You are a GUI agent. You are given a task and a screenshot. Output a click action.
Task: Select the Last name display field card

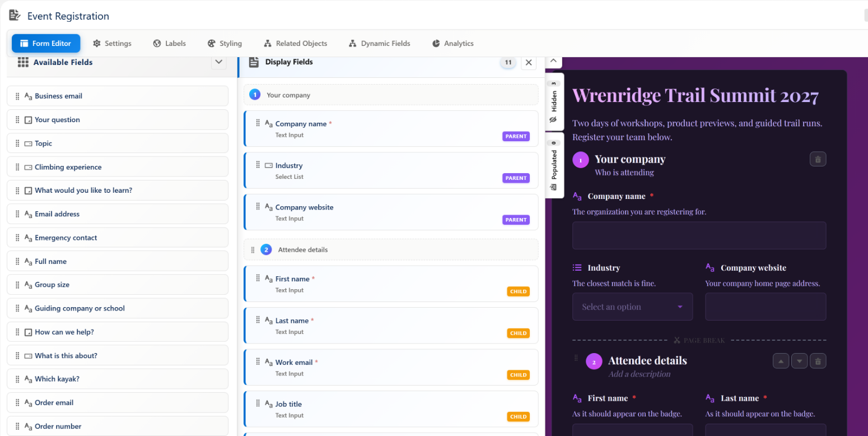(x=391, y=326)
